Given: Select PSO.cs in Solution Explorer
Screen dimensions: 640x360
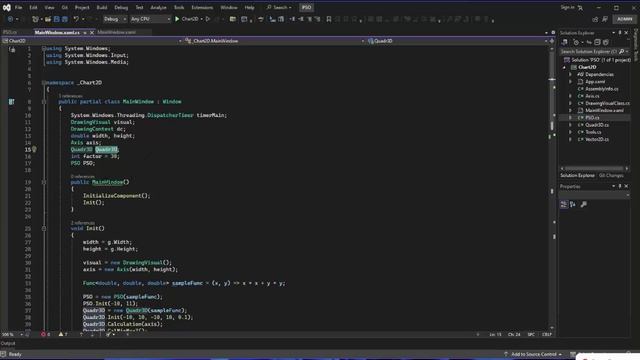Looking at the screenshot, I should (x=592, y=118).
